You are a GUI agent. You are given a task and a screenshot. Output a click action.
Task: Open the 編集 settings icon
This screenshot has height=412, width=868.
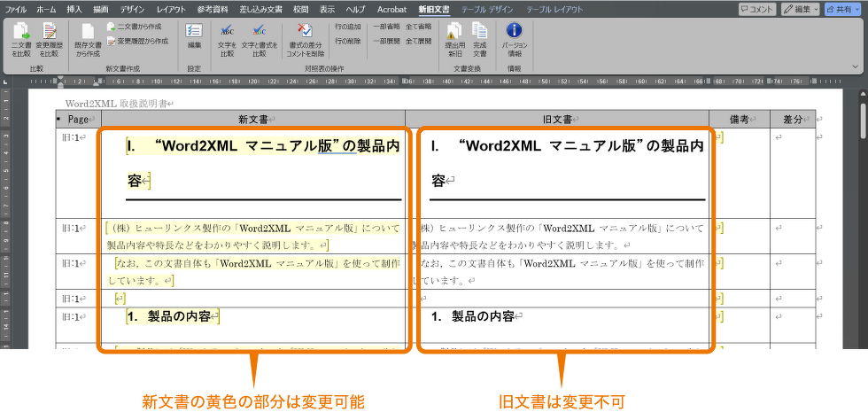194,35
